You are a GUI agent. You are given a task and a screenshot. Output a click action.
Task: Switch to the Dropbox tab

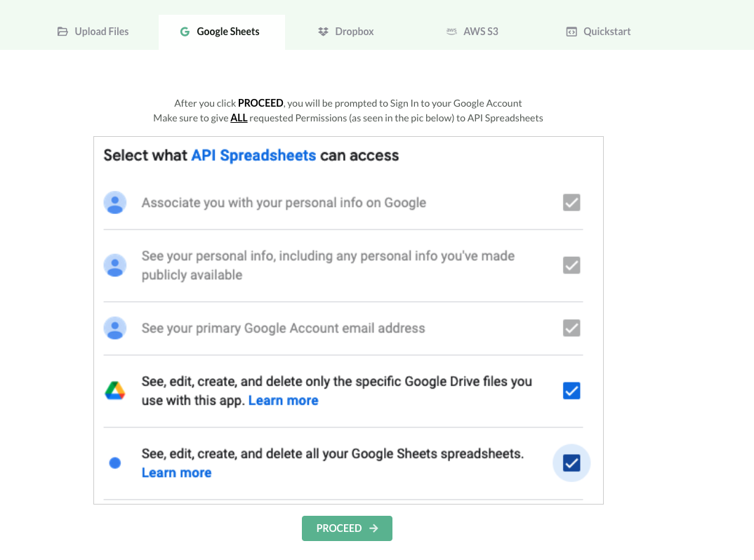pyautogui.click(x=345, y=32)
